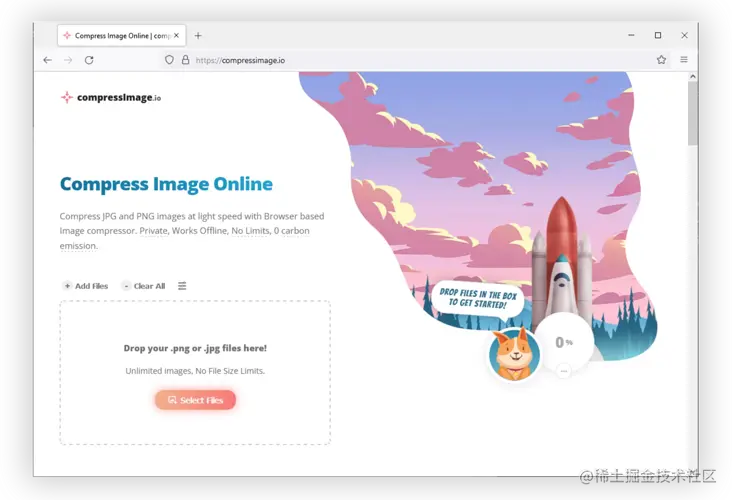Image resolution: width=732 pixels, height=500 pixels.
Task: Click the 'Compress Image Online' heading
Action: [166, 184]
